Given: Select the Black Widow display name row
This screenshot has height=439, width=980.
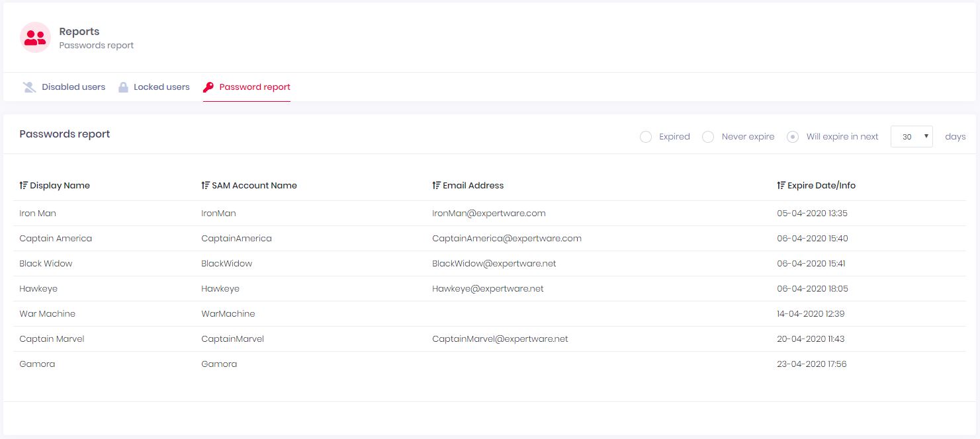Looking at the screenshot, I should point(46,264).
